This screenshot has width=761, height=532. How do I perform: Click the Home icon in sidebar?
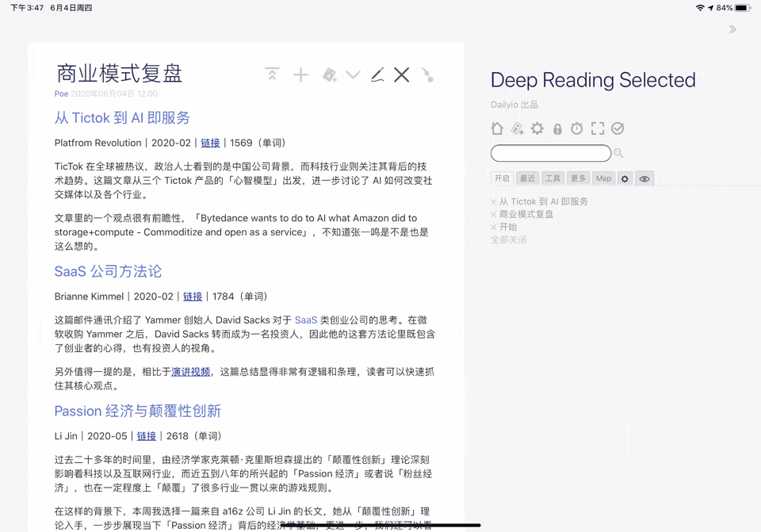[x=497, y=128]
